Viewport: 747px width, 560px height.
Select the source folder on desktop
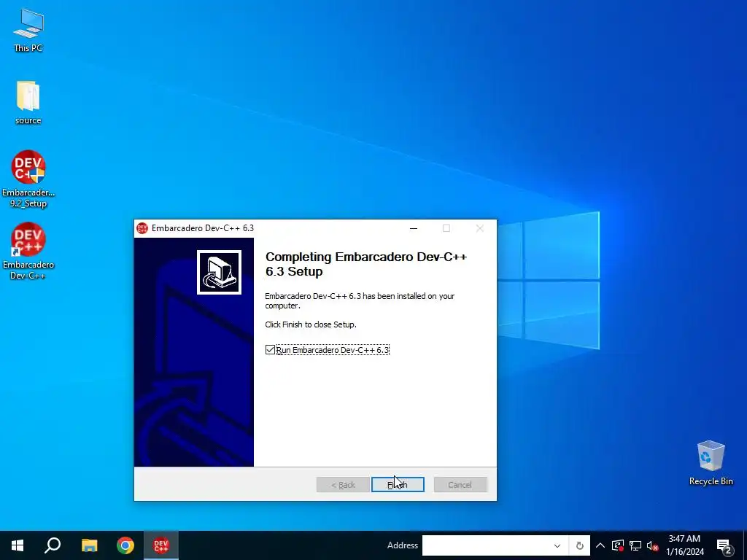pyautogui.click(x=28, y=102)
